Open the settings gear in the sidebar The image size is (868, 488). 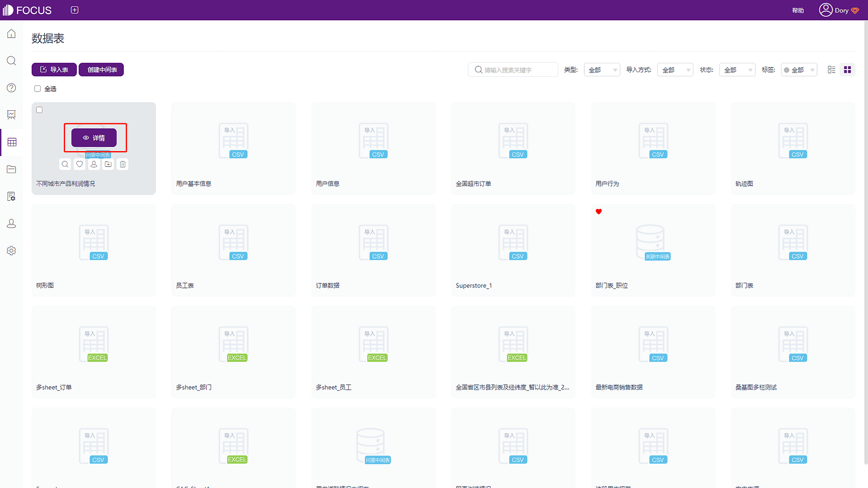(x=11, y=251)
